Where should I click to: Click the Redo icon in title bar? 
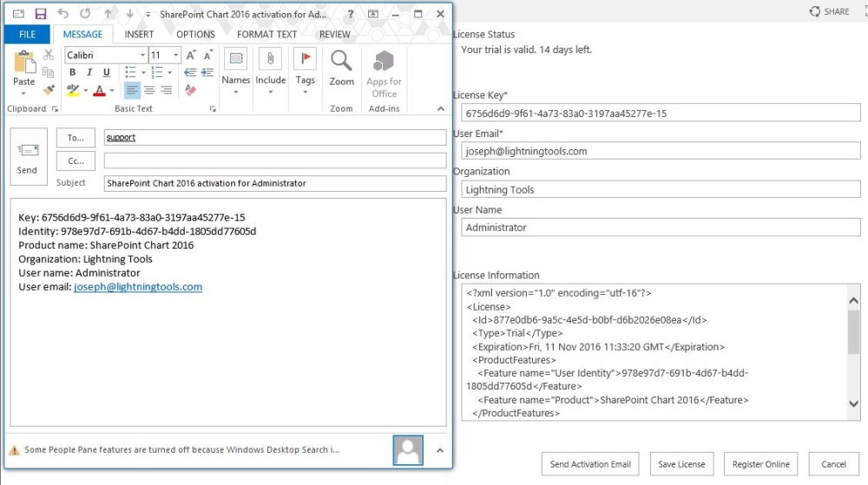point(85,14)
